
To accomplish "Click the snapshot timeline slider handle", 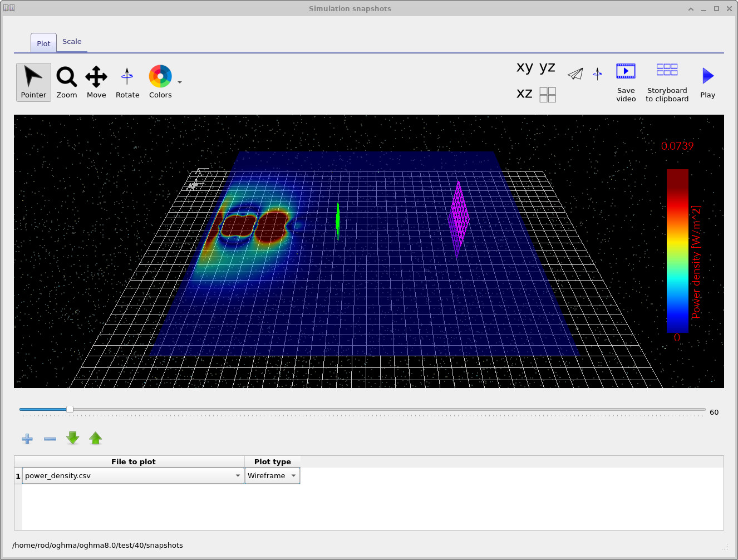I will coord(69,409).
